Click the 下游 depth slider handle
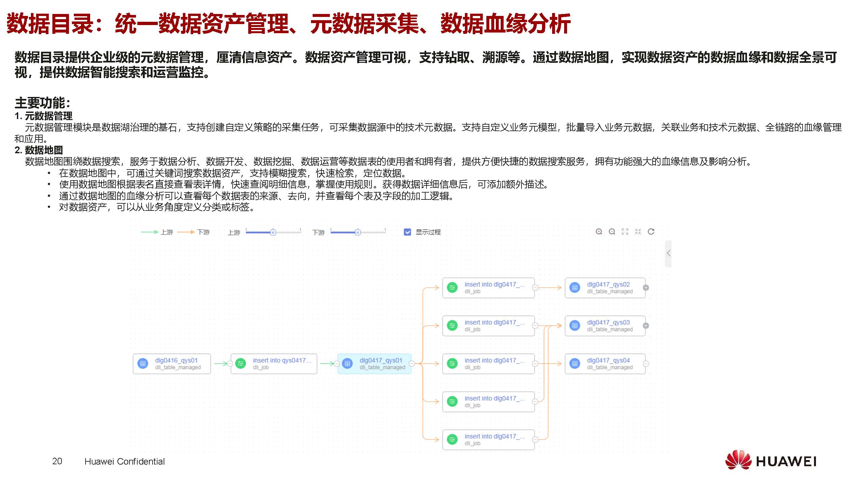 (358, 232)
